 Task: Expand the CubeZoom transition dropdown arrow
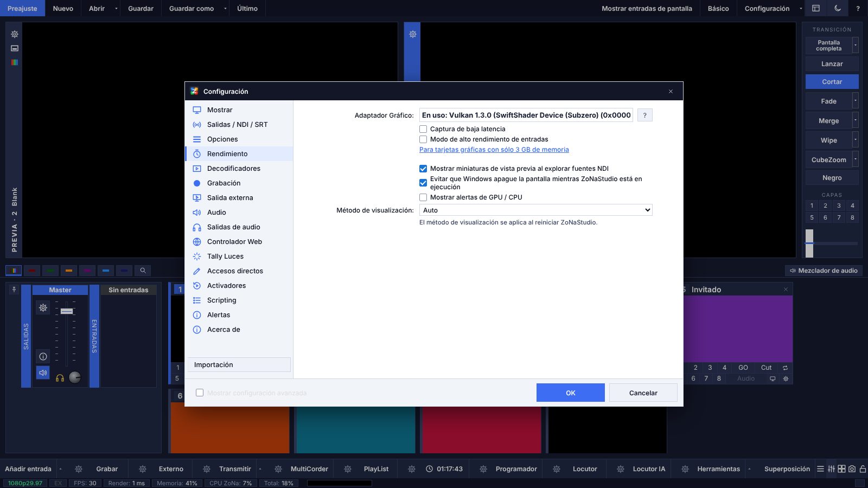pyautogui.click(x=856, y=159)
